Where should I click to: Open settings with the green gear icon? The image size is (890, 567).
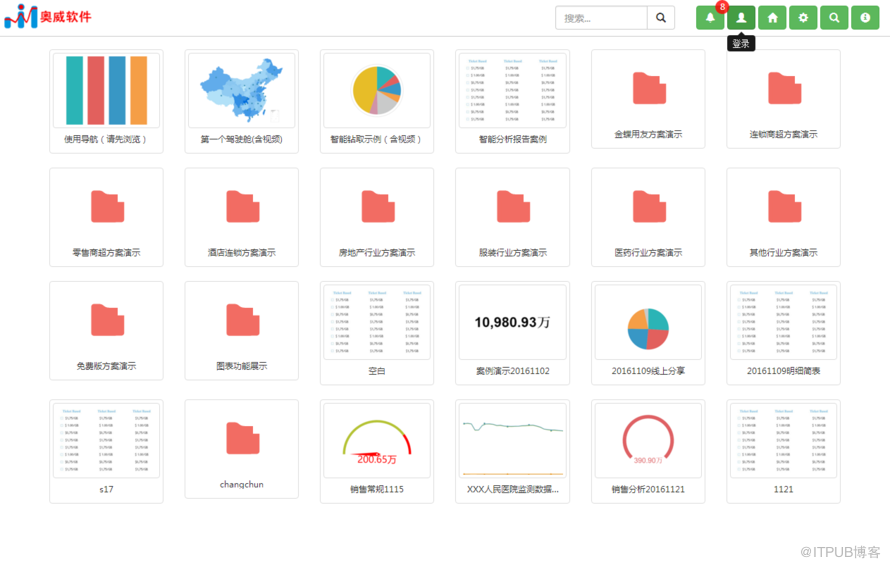[x=803, y=18]
